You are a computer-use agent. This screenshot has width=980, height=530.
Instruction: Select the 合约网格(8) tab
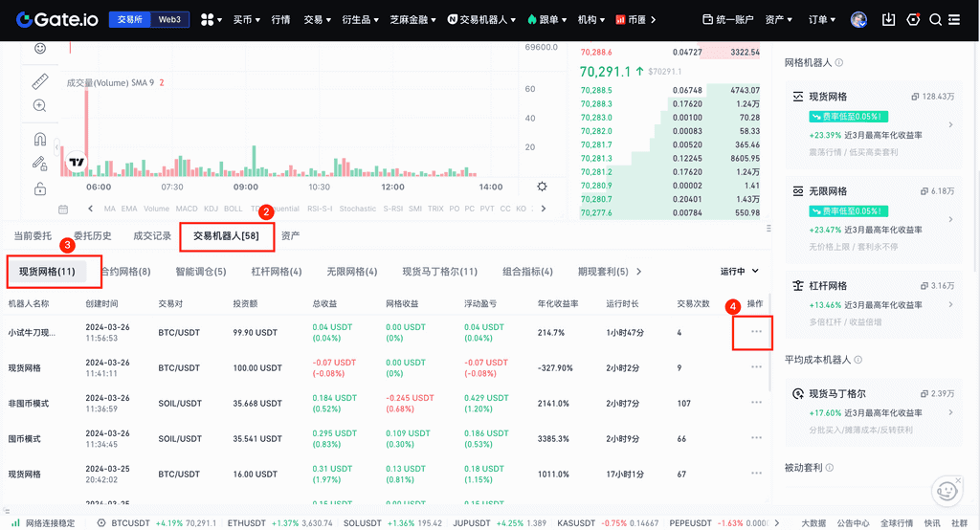coord(125,272)
